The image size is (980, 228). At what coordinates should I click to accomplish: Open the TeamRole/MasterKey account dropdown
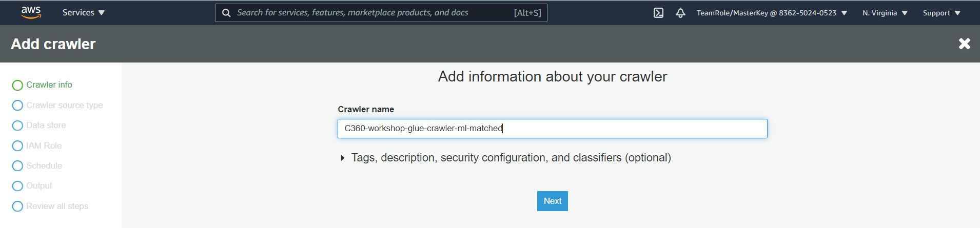[771, 13]
